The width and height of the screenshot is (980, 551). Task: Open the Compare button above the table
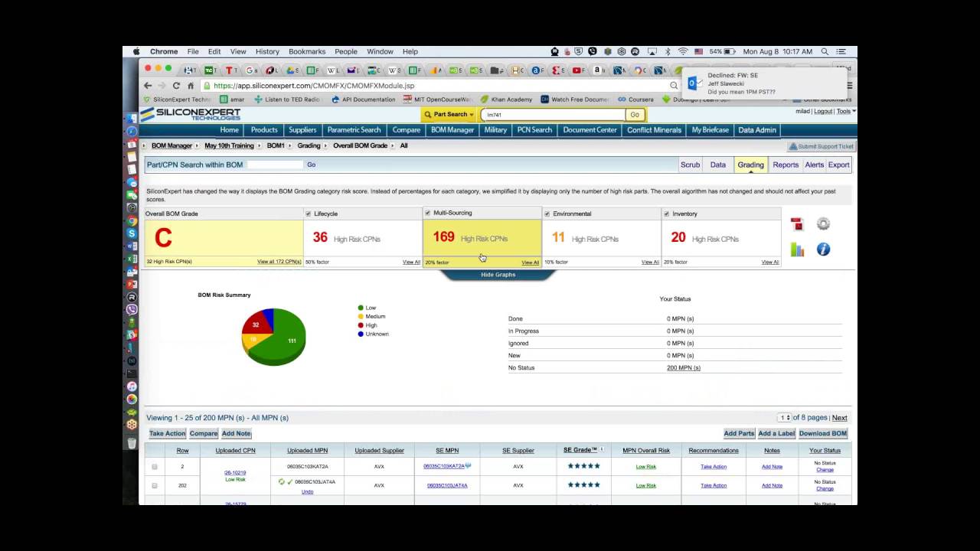coord(204,433)
